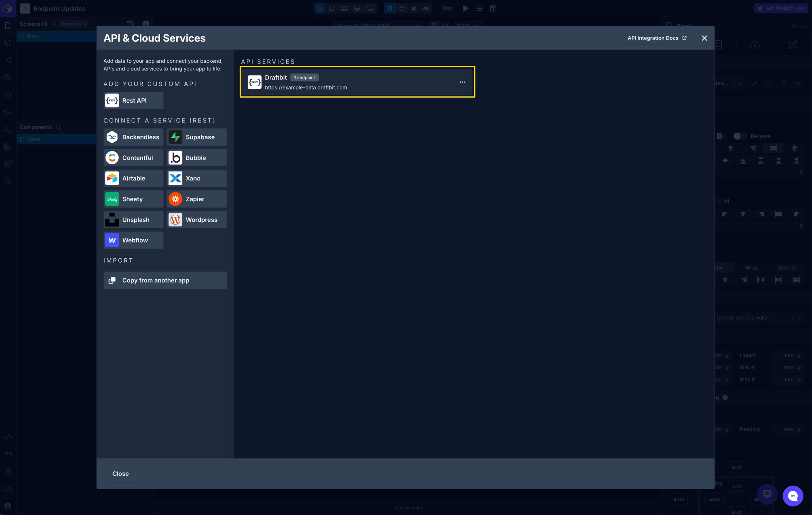Open API Integration Docs link

(656, 38)
